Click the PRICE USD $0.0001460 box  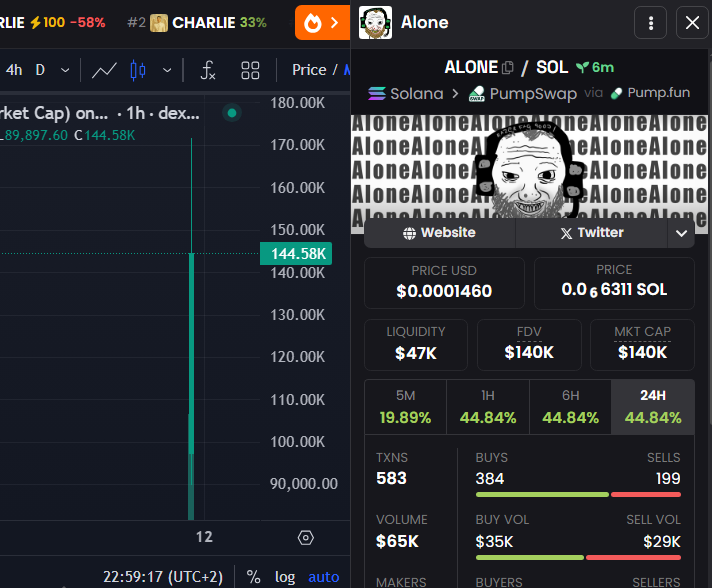pos(444,283)
